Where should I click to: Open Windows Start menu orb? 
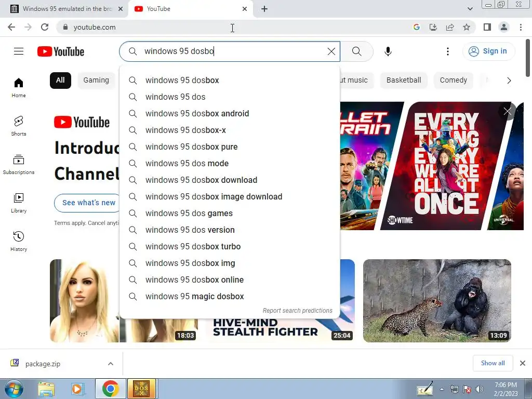pyautogui.click(x=14, y=389)
